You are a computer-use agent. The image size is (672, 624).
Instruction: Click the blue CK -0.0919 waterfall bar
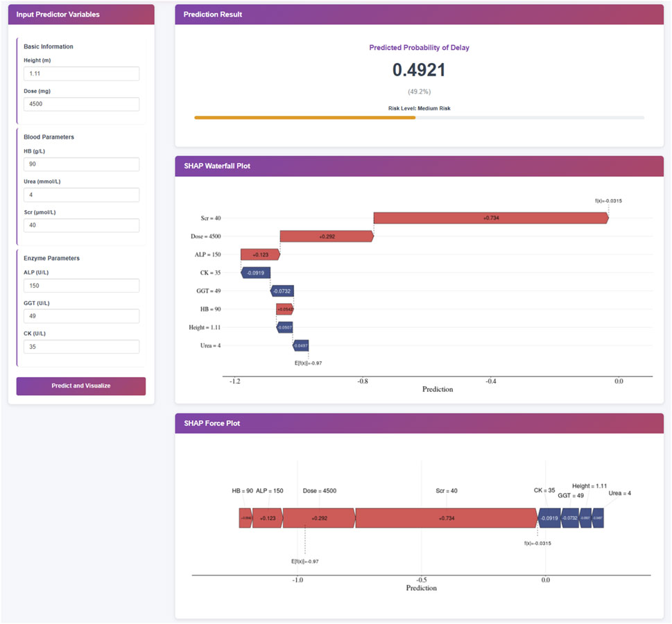(x=256, y=272)
